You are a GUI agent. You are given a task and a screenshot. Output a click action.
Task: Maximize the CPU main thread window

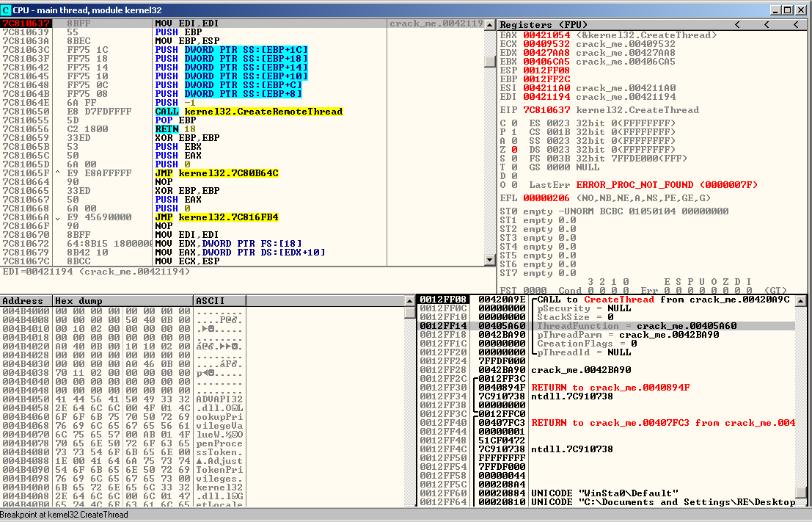click(x=788, y=10)
